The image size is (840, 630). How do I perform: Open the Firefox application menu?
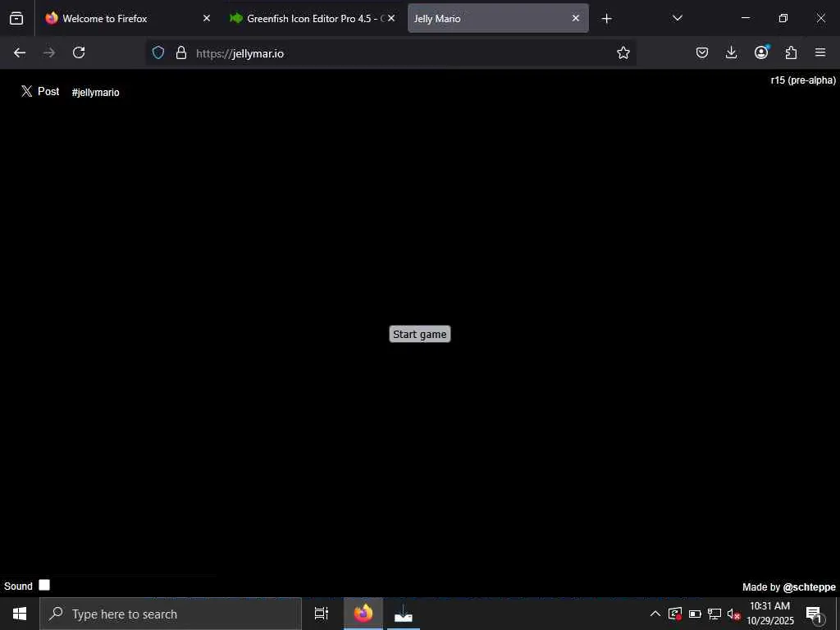click(820, 52)
